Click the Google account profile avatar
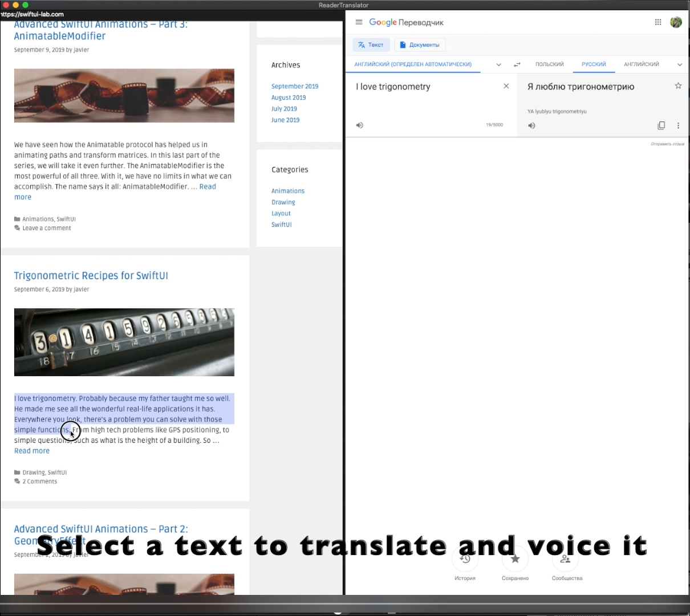 coord(676,22)
